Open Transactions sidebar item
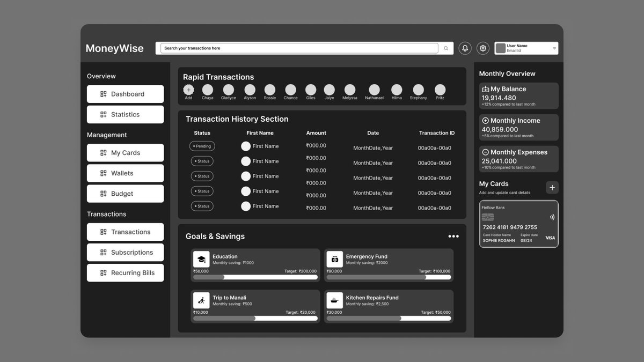 coord(125,232)
